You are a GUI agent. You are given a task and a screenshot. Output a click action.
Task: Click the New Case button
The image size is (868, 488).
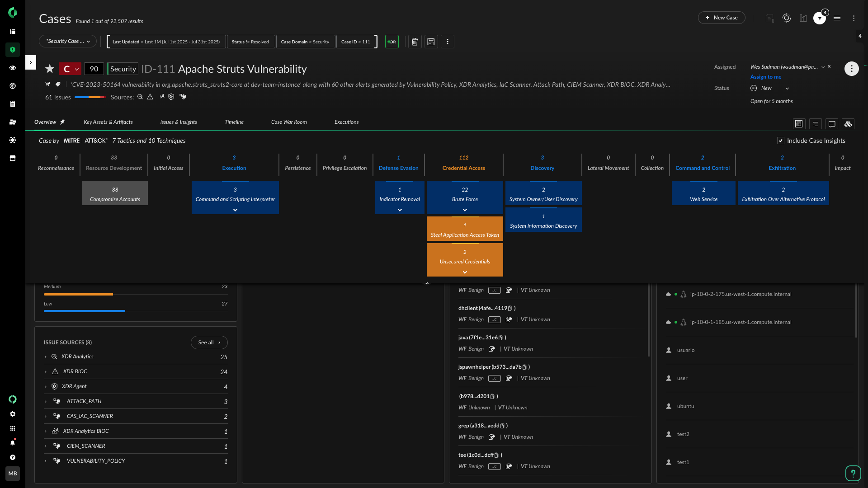pos(722,18)
